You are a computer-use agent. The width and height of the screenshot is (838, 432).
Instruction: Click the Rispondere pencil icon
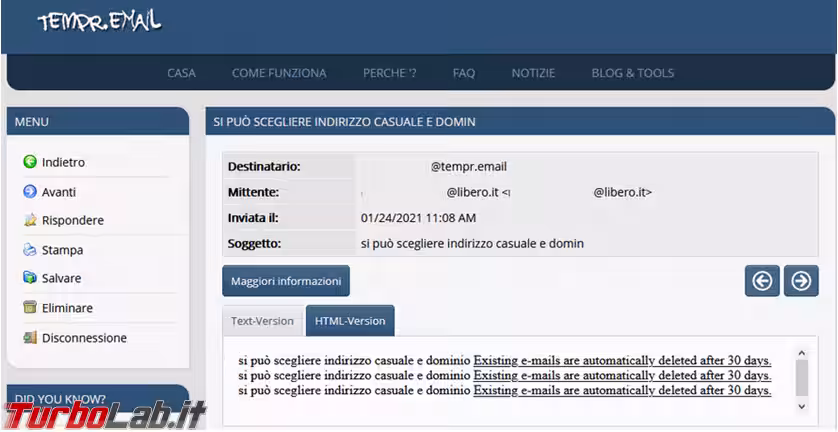click(30, 220)
